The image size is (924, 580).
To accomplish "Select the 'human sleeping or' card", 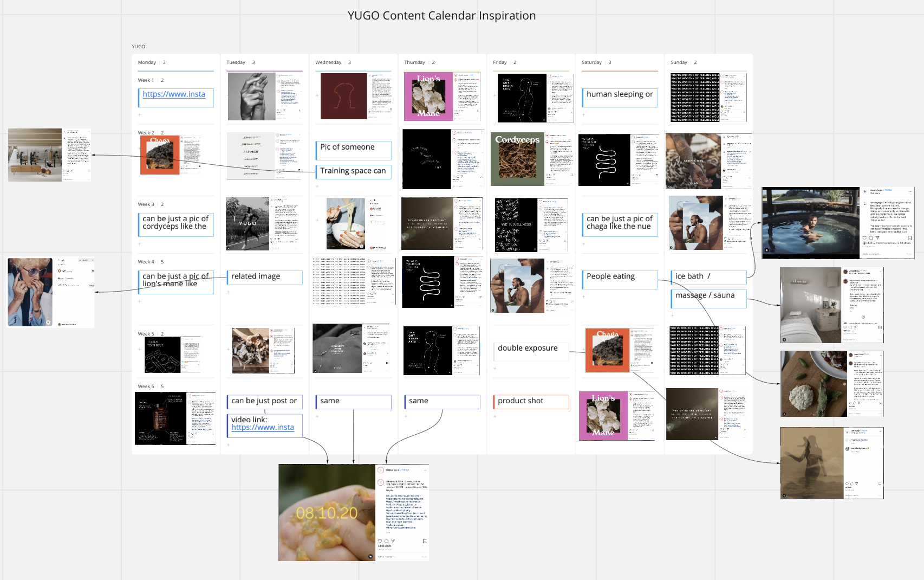I will 620,98.
